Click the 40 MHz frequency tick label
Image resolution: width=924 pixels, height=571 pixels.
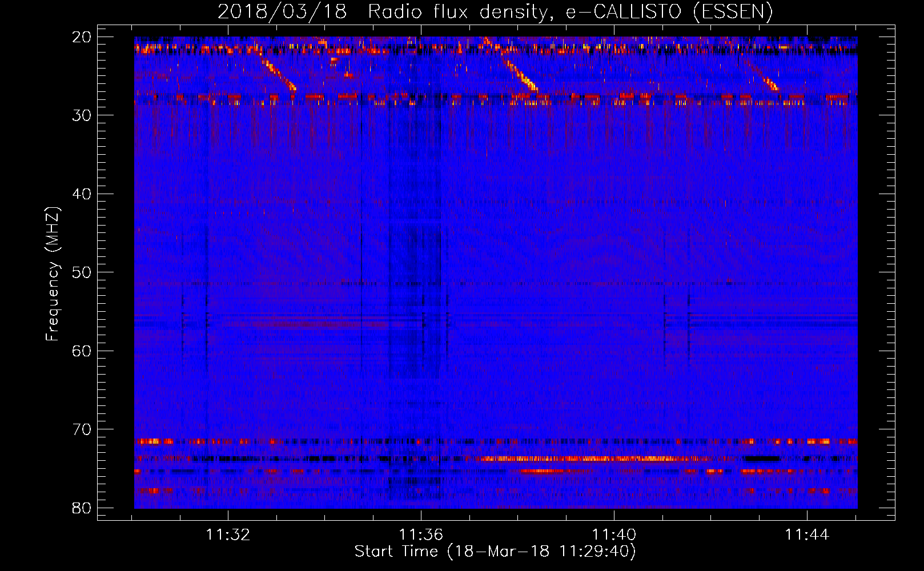82,194
